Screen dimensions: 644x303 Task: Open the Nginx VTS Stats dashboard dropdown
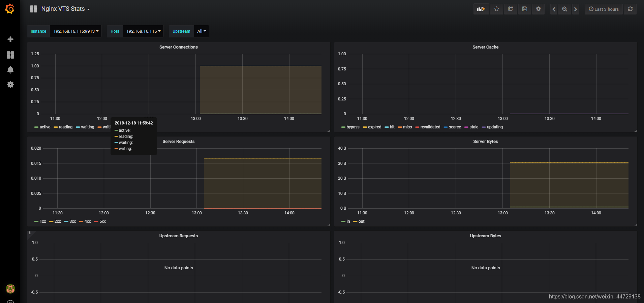[x=65, y=9]
